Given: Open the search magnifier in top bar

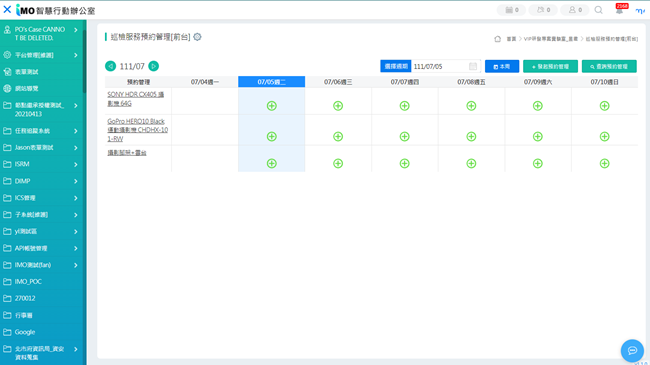Looking at the screenshot, I should click(x=599, y=10).
